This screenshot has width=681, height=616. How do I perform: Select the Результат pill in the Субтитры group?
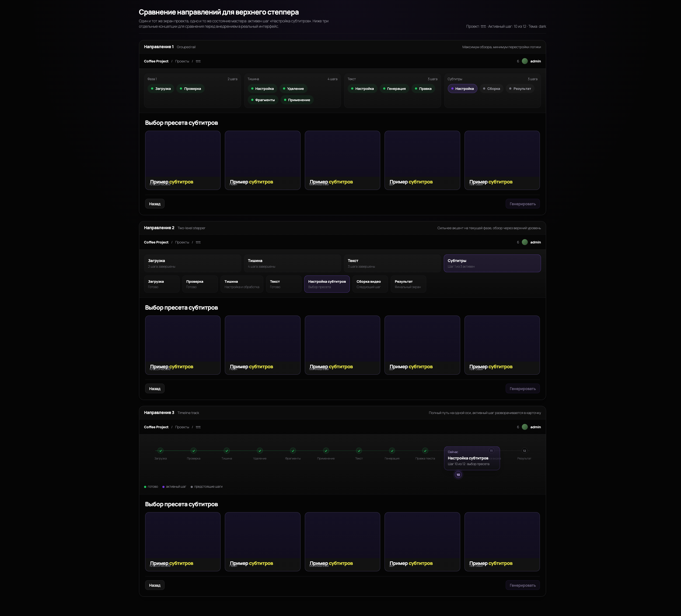(520, 89)
